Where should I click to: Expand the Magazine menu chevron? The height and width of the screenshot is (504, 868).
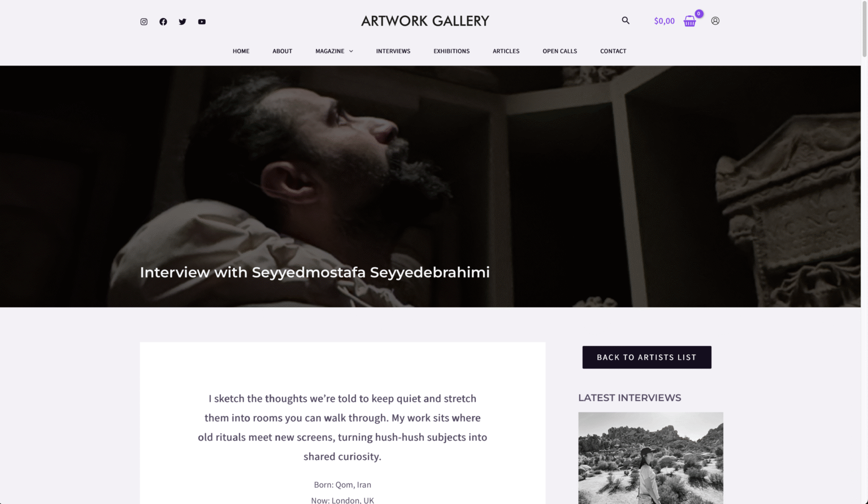351,51
